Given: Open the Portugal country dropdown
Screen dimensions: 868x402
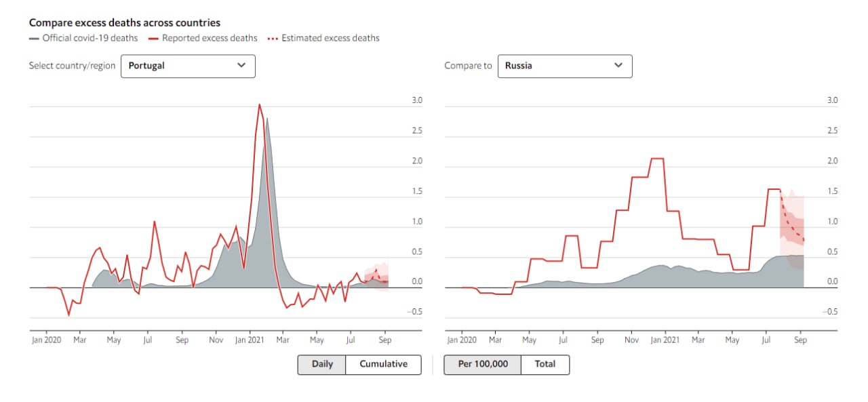Looking at the screenshot, I should [x=188, y=66].
